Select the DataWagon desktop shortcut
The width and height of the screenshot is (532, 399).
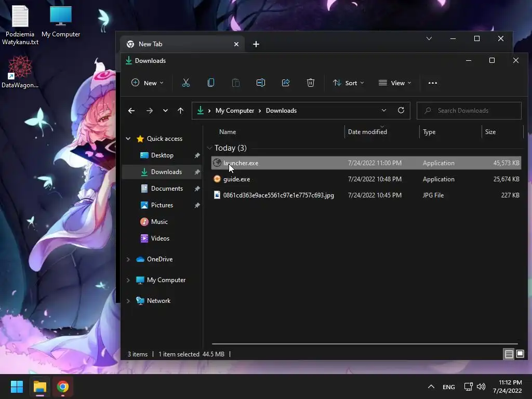pos(20,72)
